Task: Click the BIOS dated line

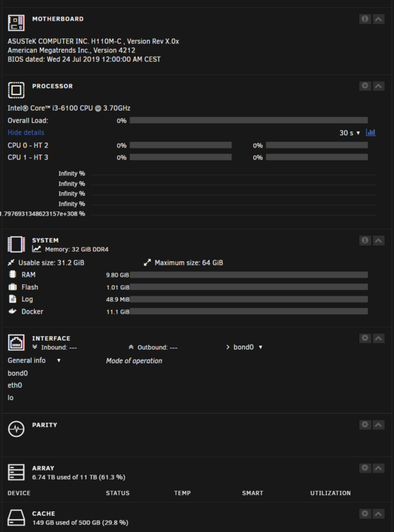Action: [x=84, y=60]
